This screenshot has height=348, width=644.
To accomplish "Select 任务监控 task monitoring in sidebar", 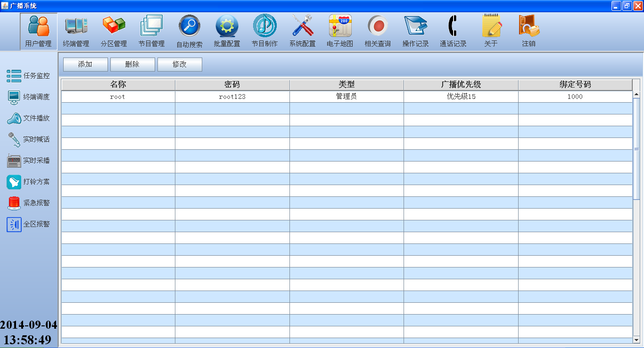I will pyautogui.click(x=29, y=76).
